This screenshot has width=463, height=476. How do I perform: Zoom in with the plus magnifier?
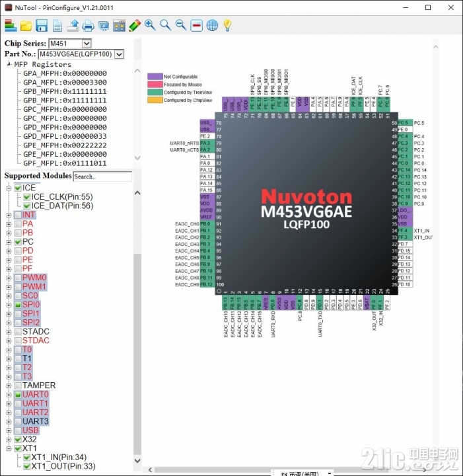point(150,26)
